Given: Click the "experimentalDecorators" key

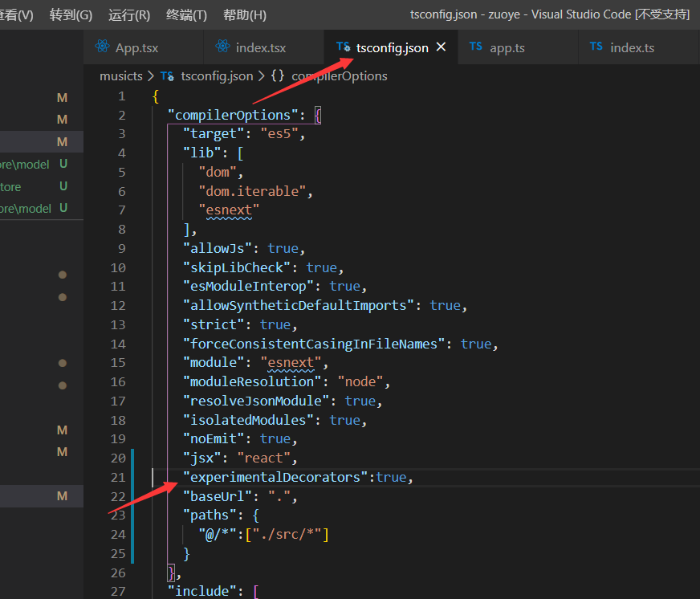Looking at the screenshot, I should pyautogui.click(x=275, y=478).
